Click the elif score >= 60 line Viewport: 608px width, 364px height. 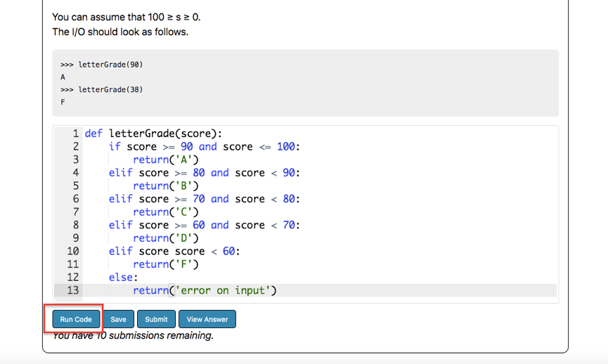(x=204, y=225)
